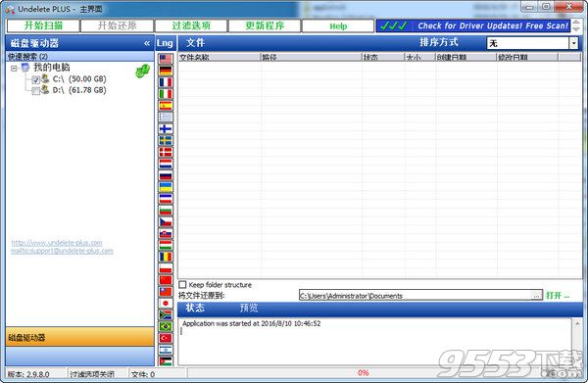Image resolution: width=588 pixels, height=383 pixels.
Task: Open the 排序方式 sort dropdown
Action: 573,43
